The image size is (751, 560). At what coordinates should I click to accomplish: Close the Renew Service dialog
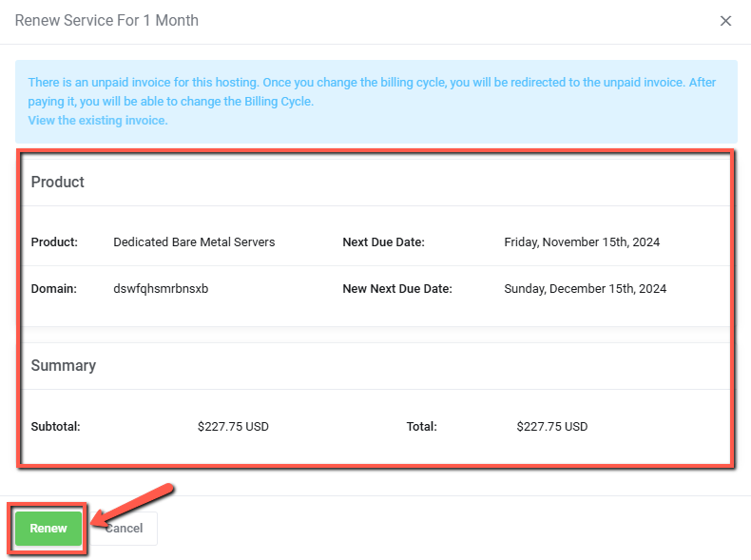725,21
